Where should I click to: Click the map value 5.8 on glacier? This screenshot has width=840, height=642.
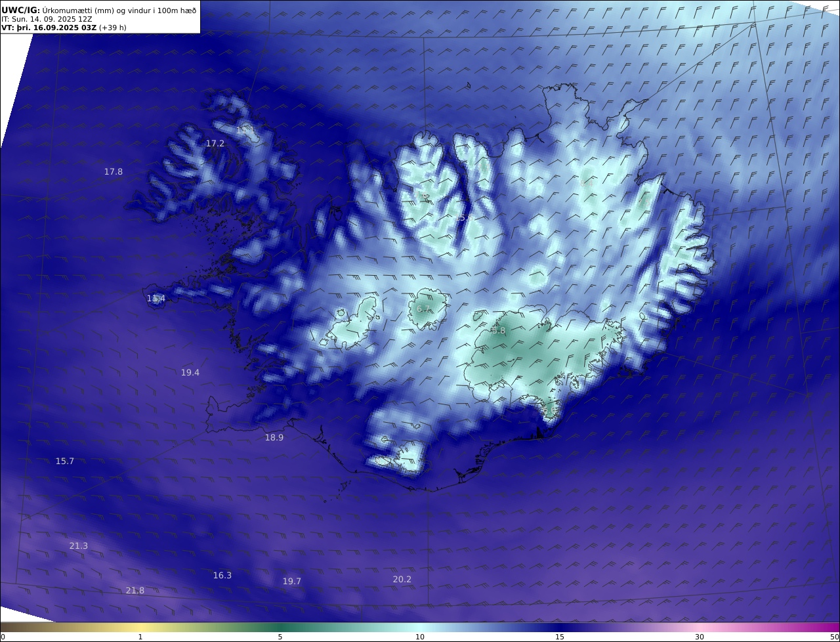click(499, 331)
